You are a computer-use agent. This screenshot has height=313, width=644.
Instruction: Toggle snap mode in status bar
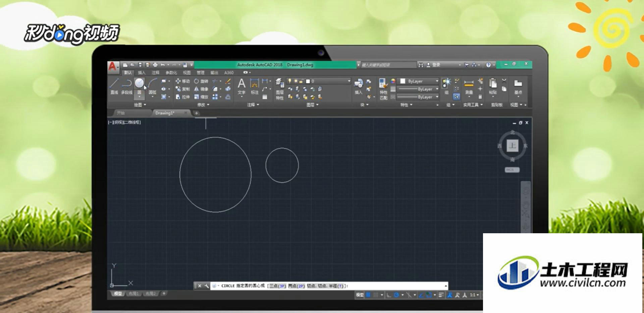point(376,295)
